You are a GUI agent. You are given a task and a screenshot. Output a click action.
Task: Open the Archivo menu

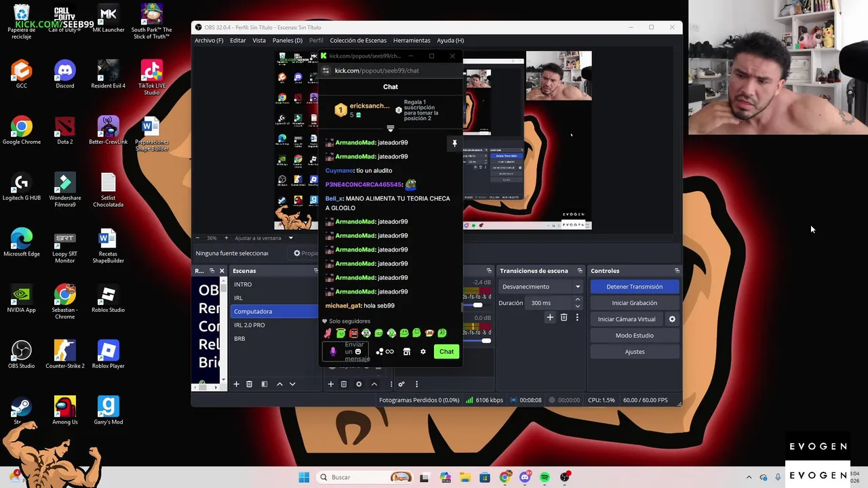(209, 41)
